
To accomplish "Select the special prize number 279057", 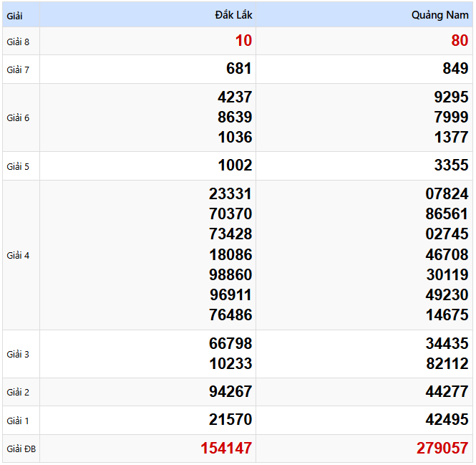I will [x=442, y=449].
